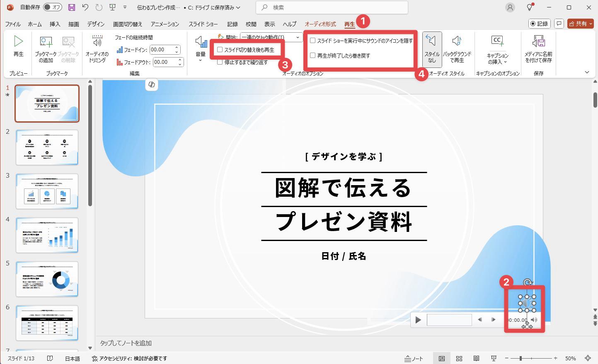Screen dimensions: 598x364
Task: Open オーディオのトリミング trim tool
Action: [x=97, y=49]
